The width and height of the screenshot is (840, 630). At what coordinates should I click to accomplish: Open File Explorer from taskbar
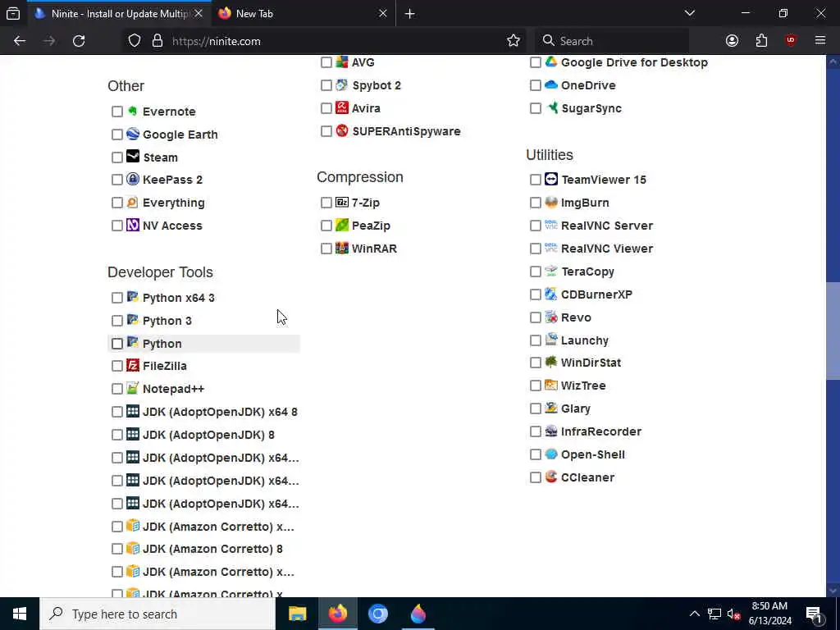point(297,614)
